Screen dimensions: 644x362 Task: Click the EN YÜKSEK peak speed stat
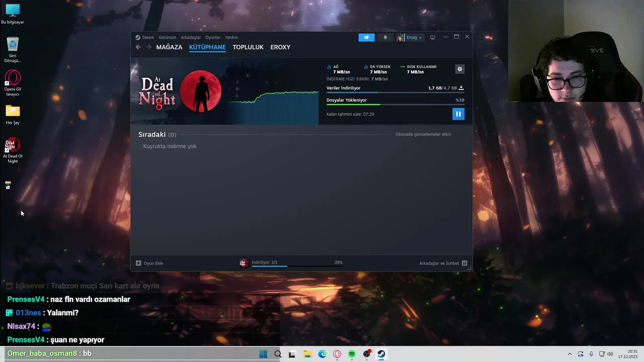[x=377, y=69]
